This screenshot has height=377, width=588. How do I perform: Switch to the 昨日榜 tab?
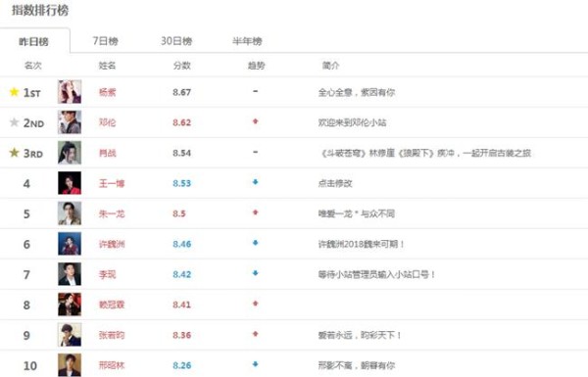pos(34,41)
